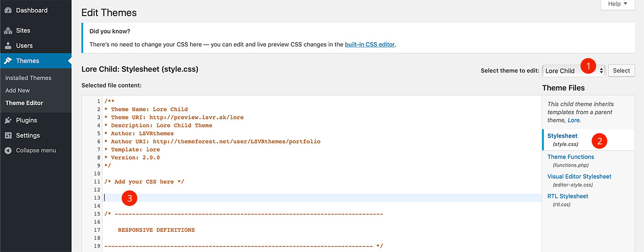Click the Users person icon

(8, 46)
